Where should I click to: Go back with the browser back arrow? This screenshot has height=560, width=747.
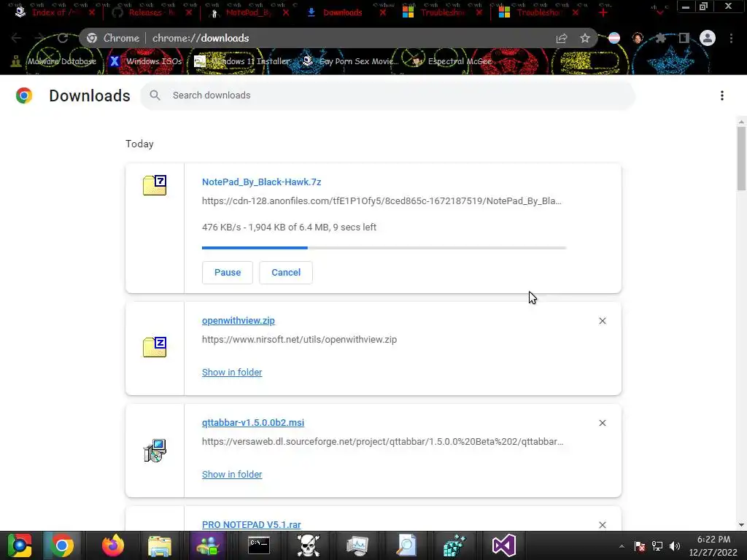coord(16,38)
